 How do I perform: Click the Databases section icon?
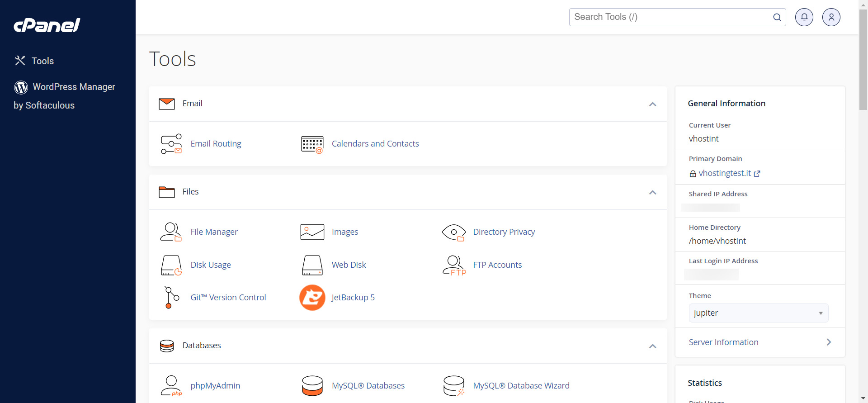tap(167, 346)
